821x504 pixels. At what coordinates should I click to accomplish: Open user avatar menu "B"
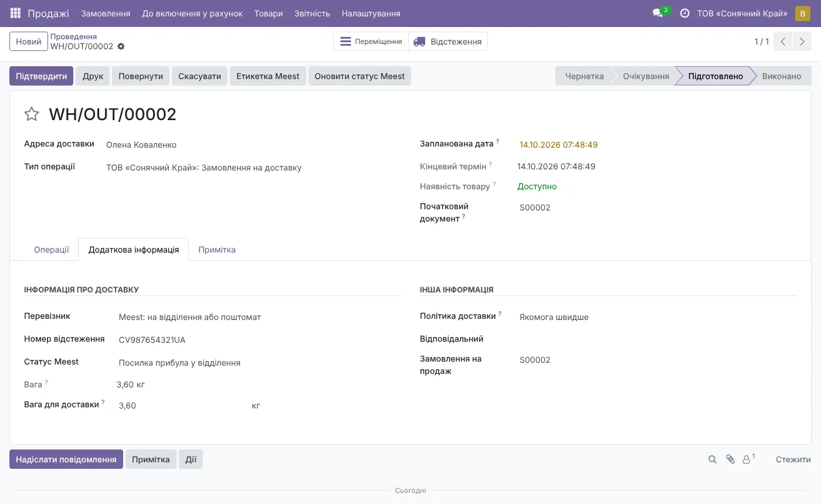coord(802,13)
